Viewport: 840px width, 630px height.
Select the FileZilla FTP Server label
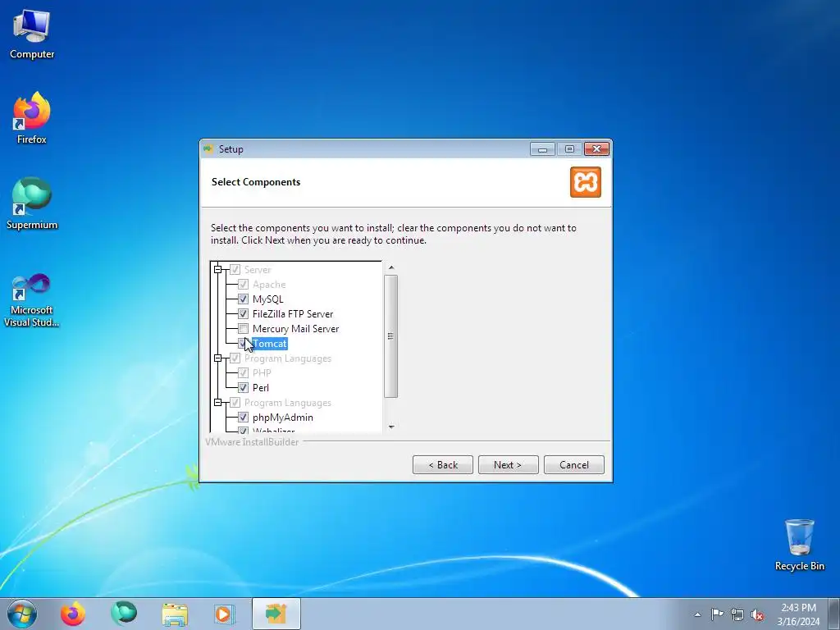click(x=293, y=314)
